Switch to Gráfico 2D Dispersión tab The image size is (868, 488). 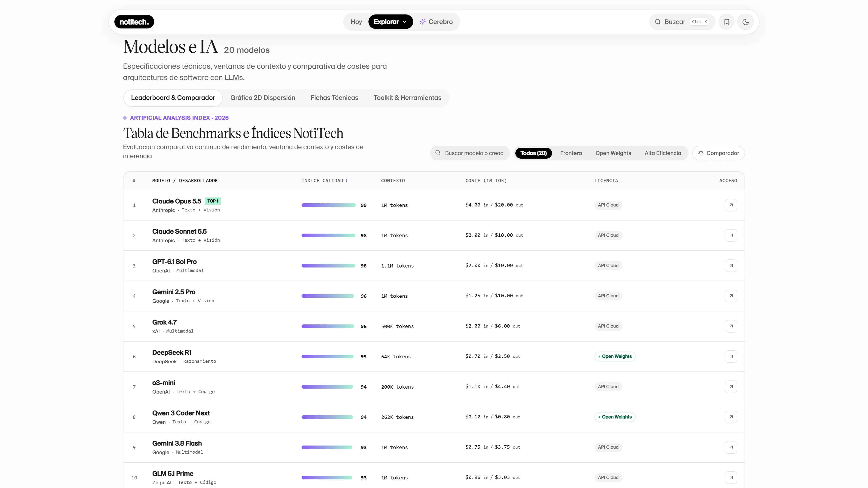tap(262, 98)
